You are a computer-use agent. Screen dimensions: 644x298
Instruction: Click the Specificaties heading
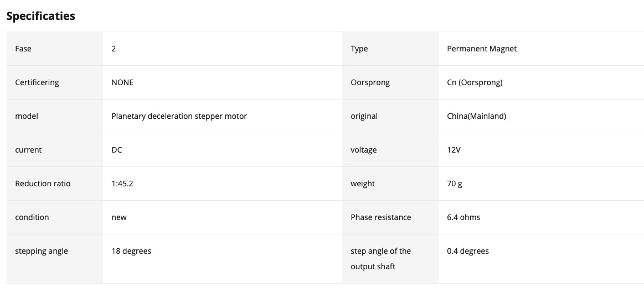point(40,16)
